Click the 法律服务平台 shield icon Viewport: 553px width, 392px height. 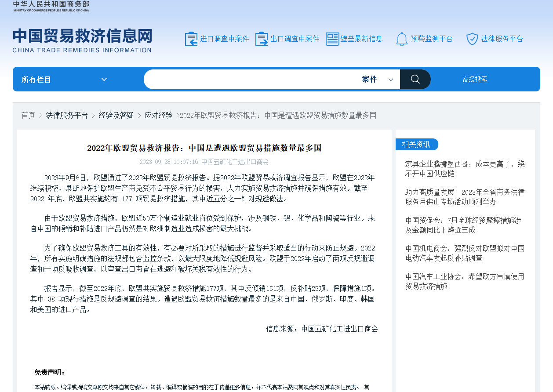tap(472, 39)
